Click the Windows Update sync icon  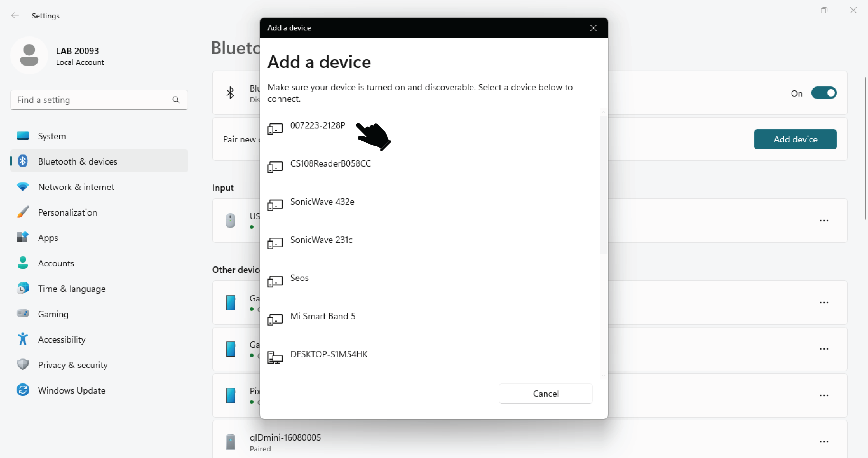coord(23,390)
